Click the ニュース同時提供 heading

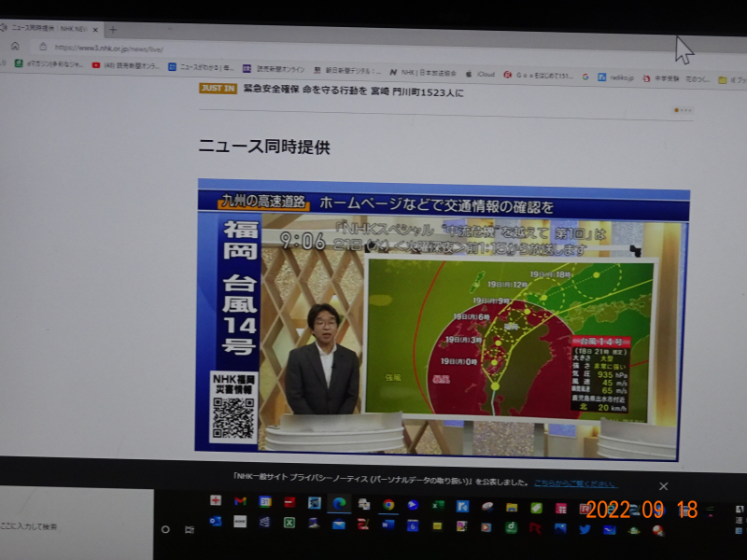pos(264,147)
